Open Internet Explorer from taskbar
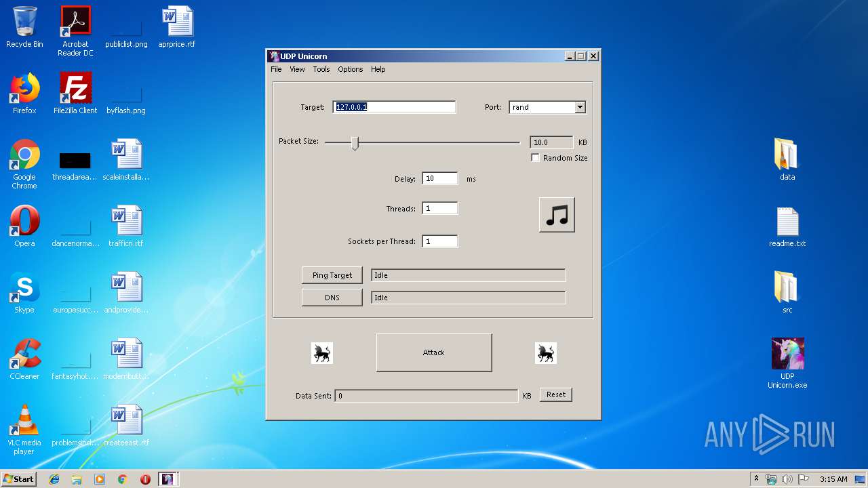Screen dimensions: 868x488 tap(54, 479)
